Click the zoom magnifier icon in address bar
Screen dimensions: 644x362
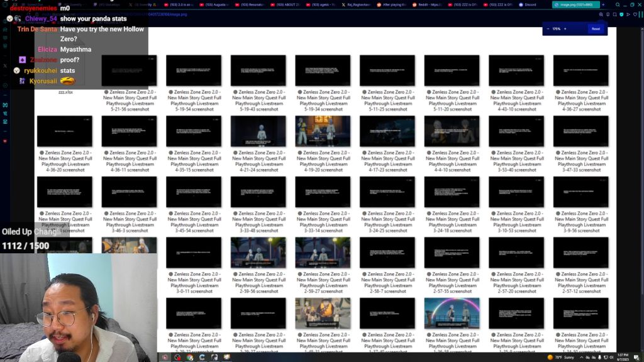tap(601, 14)
